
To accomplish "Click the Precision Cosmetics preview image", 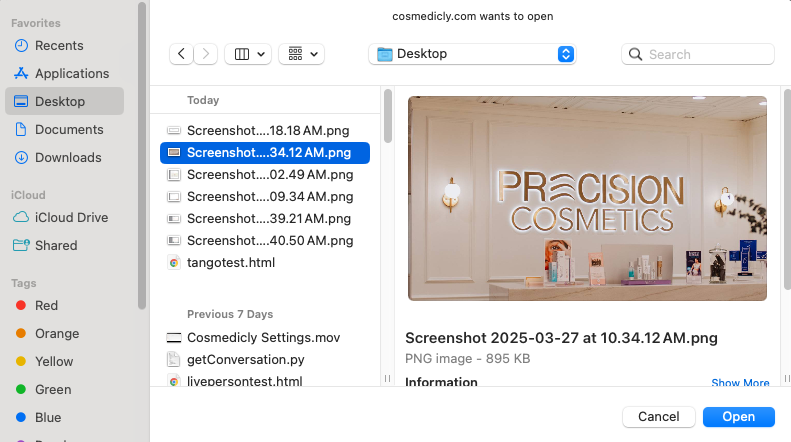I will pyautogui.click(x=587, y=198).
